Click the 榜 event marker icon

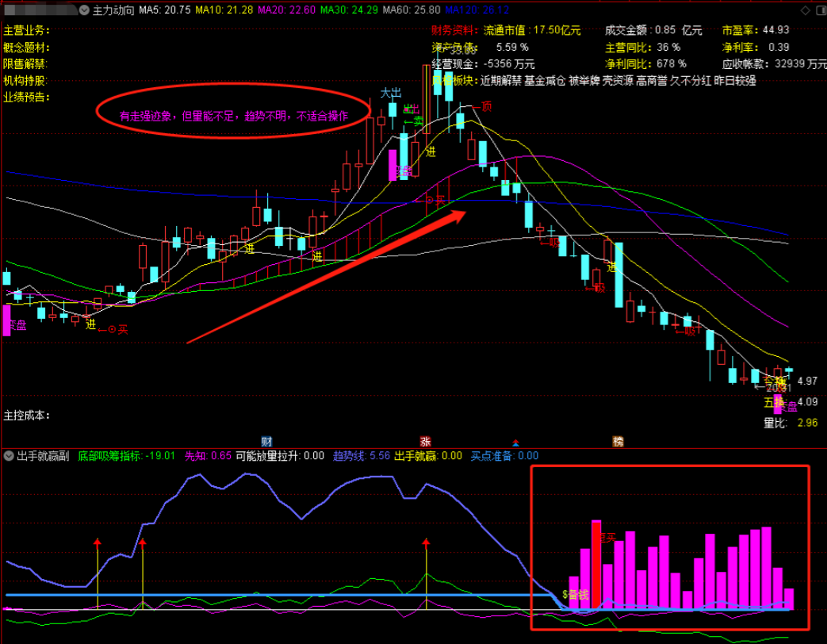click(618, 441)
